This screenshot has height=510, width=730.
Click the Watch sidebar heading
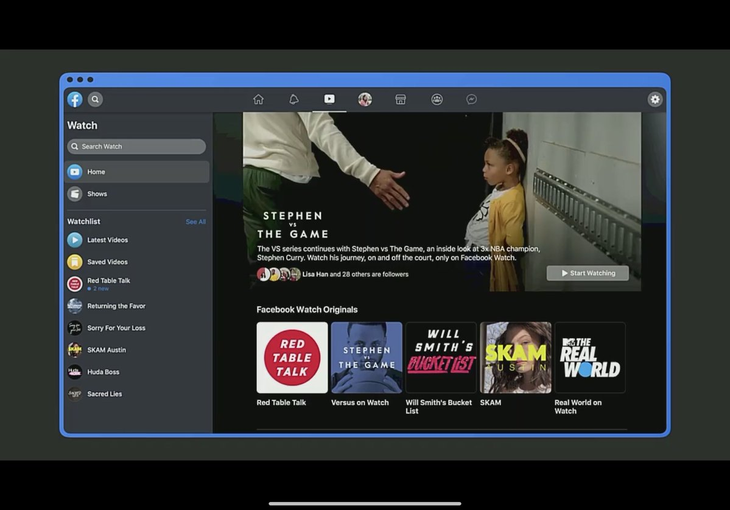(82, 125)
